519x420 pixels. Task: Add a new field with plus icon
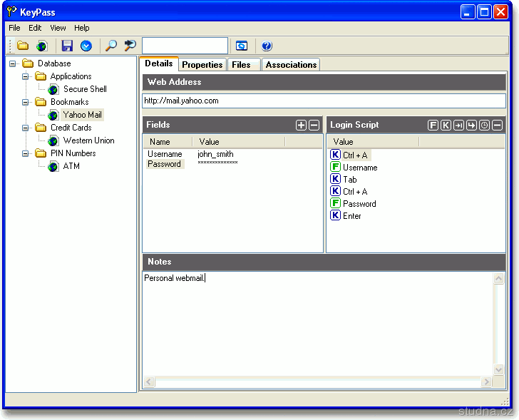pos(301,126)
